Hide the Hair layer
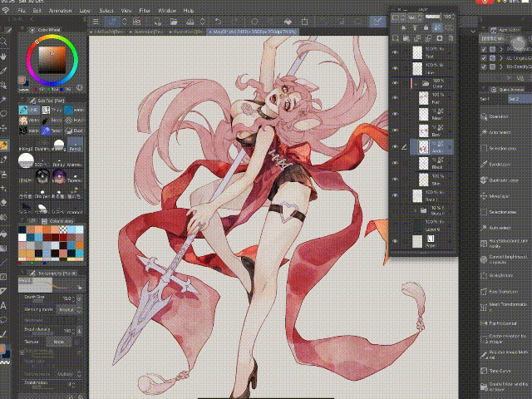Viewport: 532px width, 399px height. (x=395, y=98)
